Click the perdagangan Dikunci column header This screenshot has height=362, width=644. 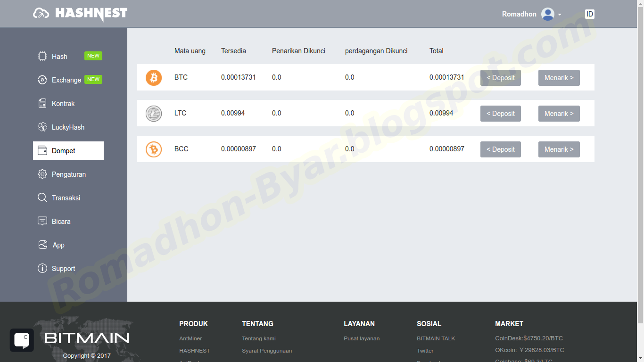point(376,51)
